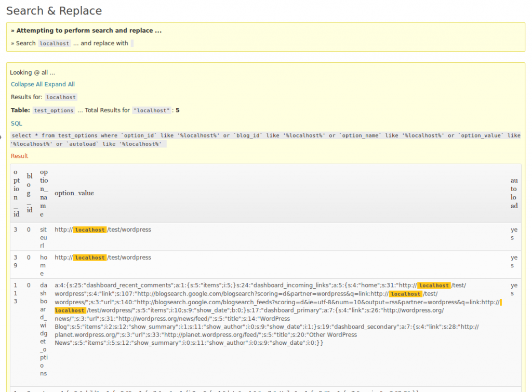Click the localhost search term in summary
Viewport: 532px width, 392px height.
[54, 44]
